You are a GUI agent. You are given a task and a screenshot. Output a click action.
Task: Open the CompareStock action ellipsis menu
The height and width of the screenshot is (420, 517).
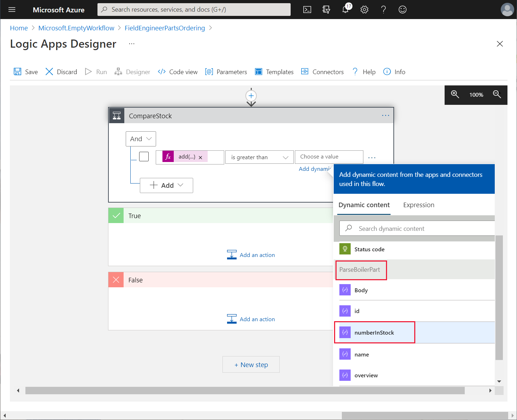[386, 115]
